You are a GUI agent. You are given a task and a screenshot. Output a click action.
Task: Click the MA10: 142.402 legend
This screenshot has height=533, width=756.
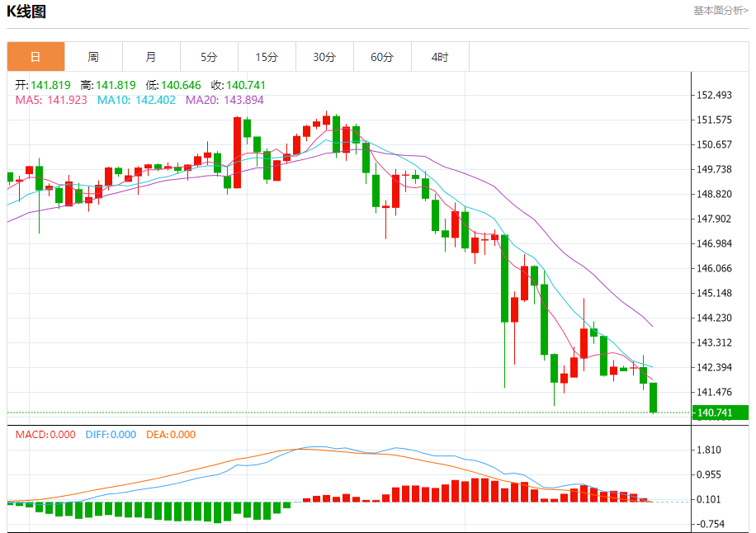click(x=136, y=100)
